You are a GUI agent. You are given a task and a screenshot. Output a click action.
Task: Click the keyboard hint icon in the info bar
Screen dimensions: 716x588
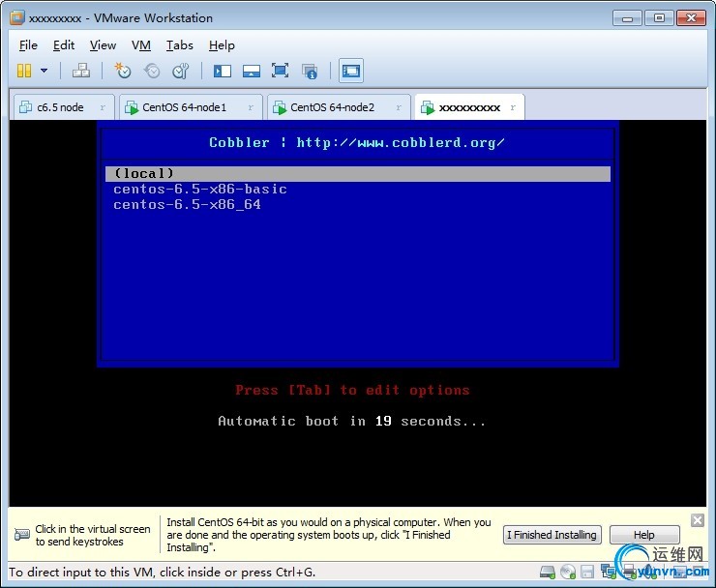tap(22, 535)
